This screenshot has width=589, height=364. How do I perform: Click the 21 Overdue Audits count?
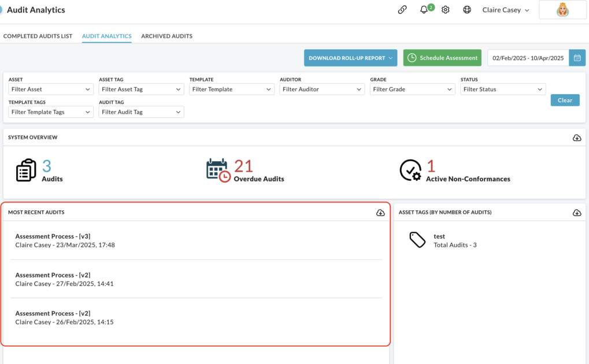(x=243, y=166)
